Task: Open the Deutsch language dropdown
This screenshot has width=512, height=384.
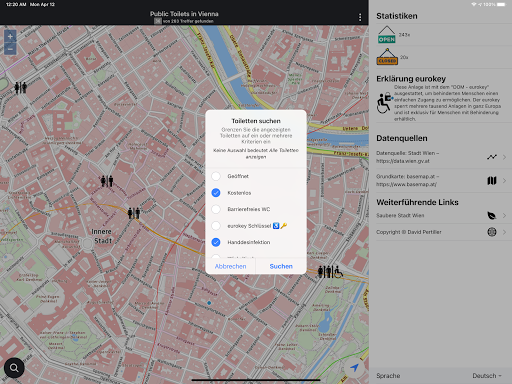Action: [487, 376]
